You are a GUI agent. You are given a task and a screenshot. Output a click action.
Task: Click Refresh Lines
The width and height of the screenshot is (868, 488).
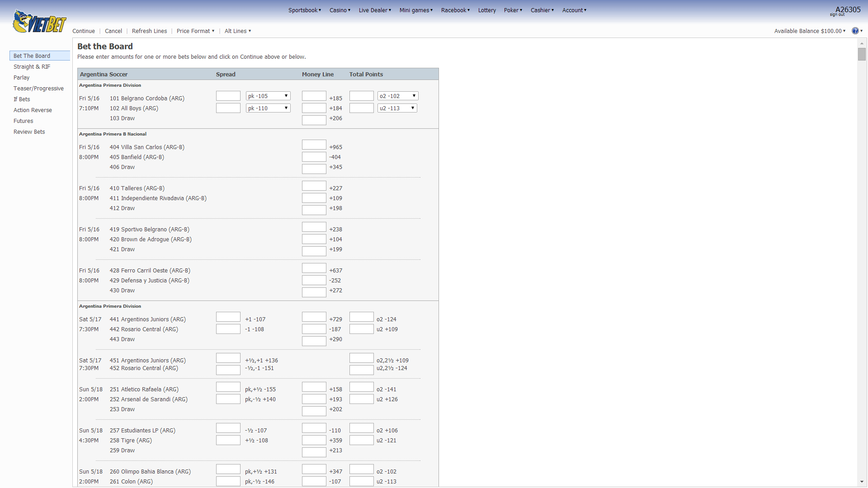click(149, 31)
